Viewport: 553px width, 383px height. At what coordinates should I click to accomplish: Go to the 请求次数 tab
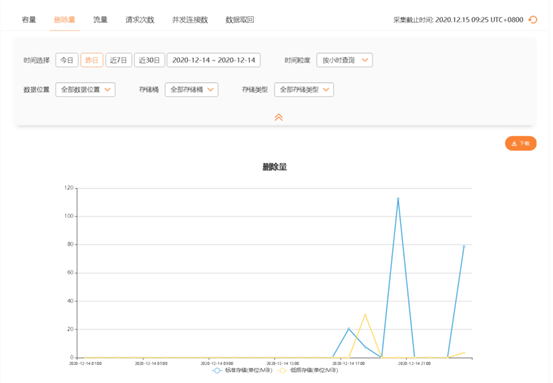pyautogui.click(x=140, y=20)
